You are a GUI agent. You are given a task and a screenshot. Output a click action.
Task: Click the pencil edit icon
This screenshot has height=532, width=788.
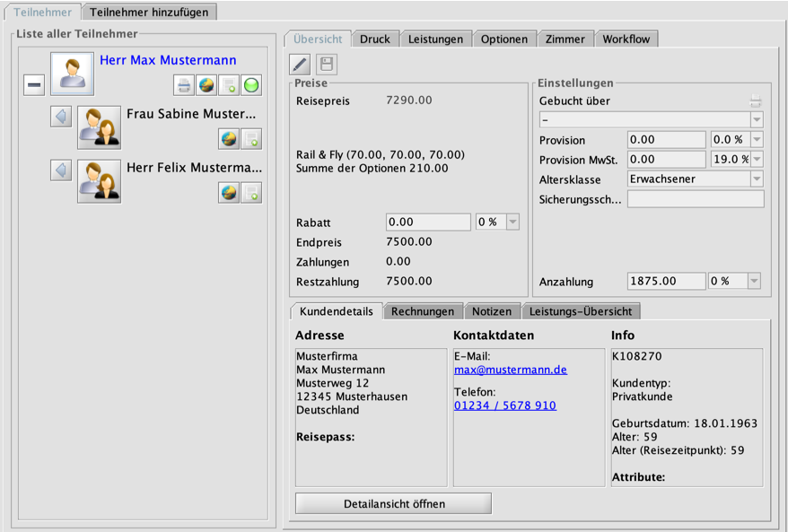[x=301, y=64]
